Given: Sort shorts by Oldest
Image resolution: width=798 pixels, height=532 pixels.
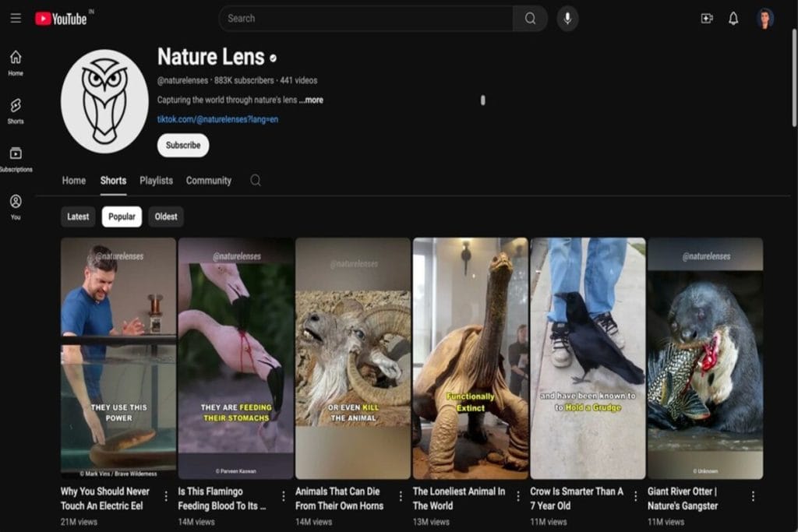Looking at the screenshot, I should coord(166,217).
